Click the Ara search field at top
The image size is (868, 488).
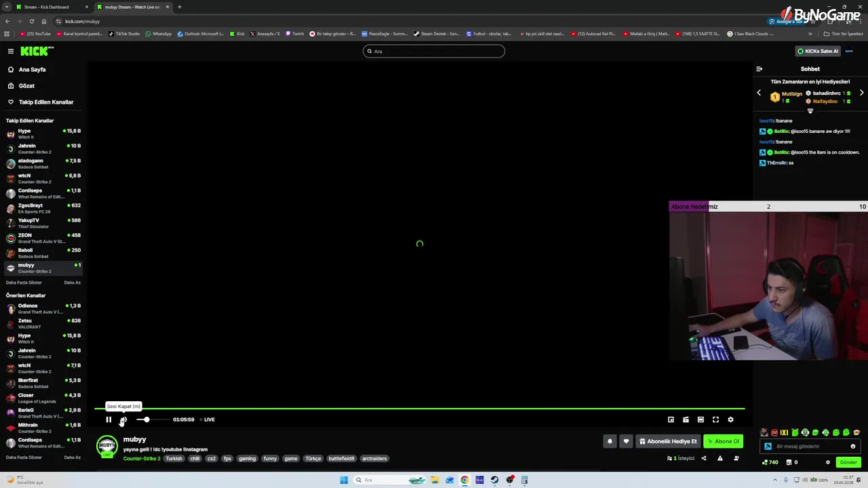pyautogui.click(x=434, y=51)
